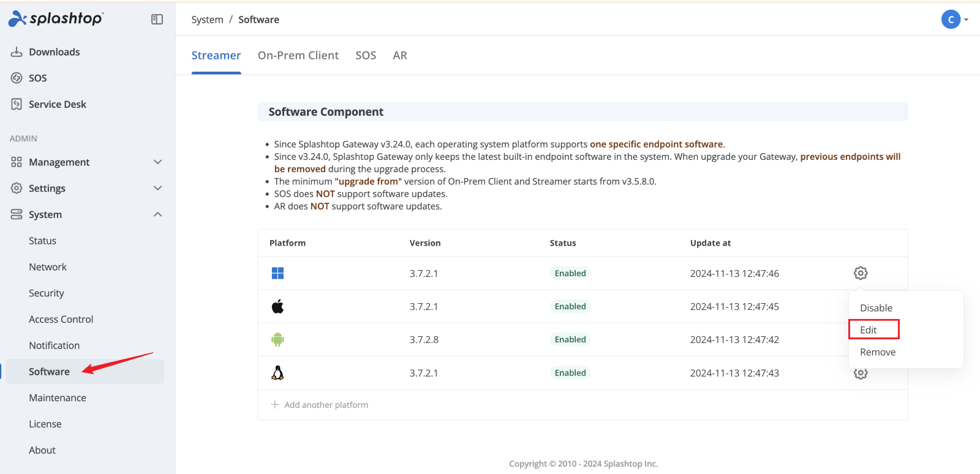Select Software in the System menu
This screenshot has height=474, width=980.
pyautogui.click(x=84, y=372)
